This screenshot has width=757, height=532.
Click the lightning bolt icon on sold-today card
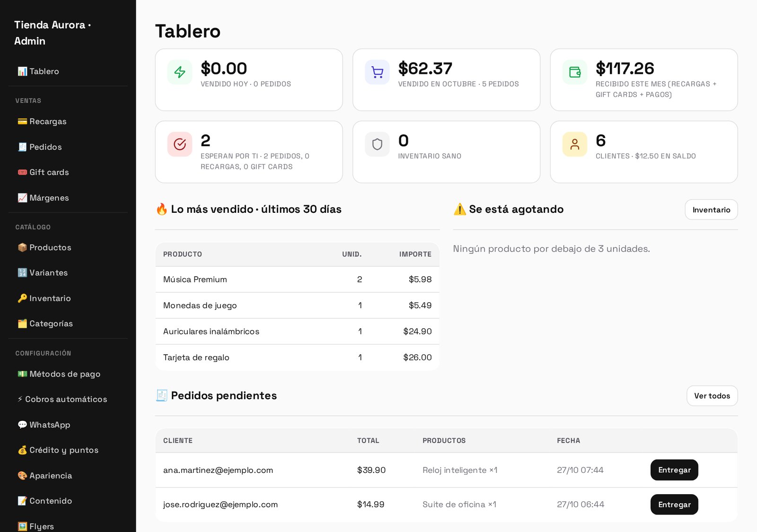[x=180, y=72]
